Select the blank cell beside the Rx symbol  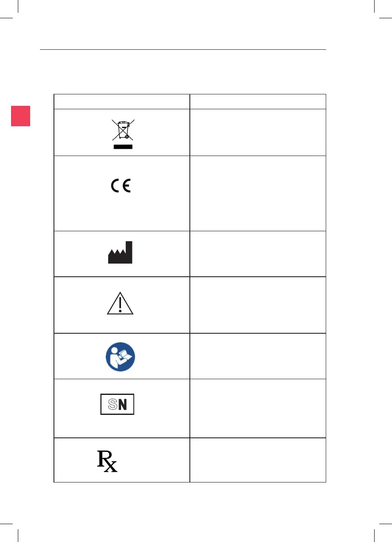(x=258, y=460)
